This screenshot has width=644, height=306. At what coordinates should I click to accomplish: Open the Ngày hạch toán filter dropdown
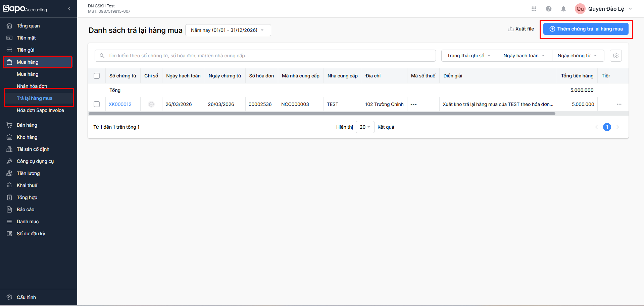tap(524, 56)
